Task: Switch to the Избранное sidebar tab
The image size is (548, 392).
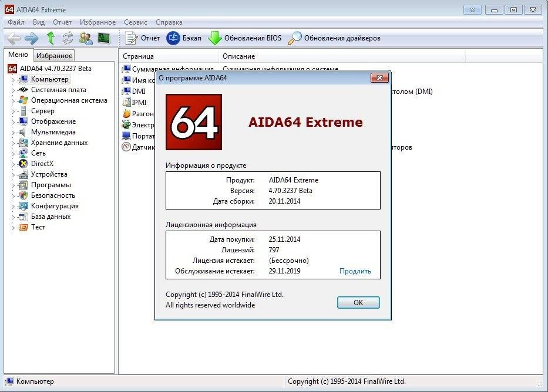Action: pos(54,56)
